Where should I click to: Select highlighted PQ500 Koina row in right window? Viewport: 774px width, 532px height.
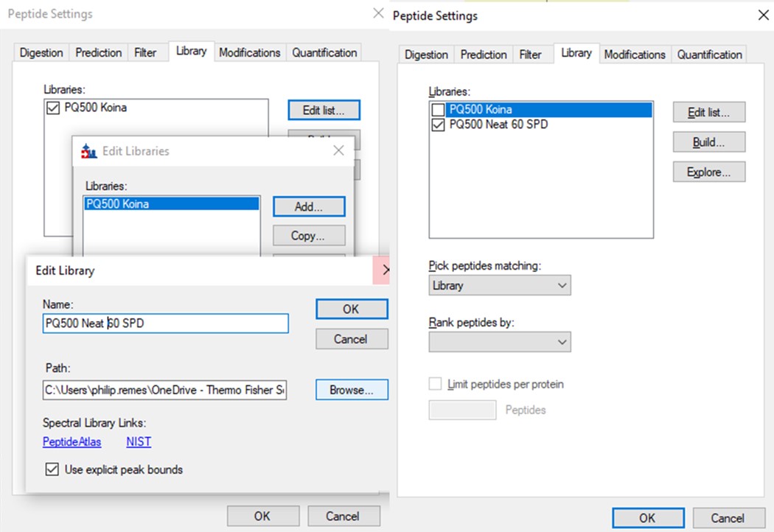click(549, 110)
